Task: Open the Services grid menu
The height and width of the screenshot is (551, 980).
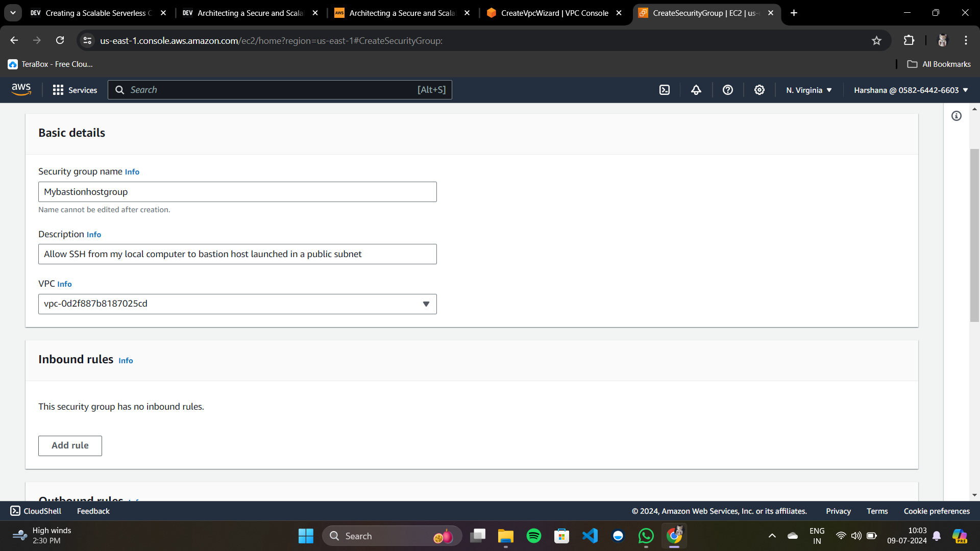Action: click(x=75, y=90)
